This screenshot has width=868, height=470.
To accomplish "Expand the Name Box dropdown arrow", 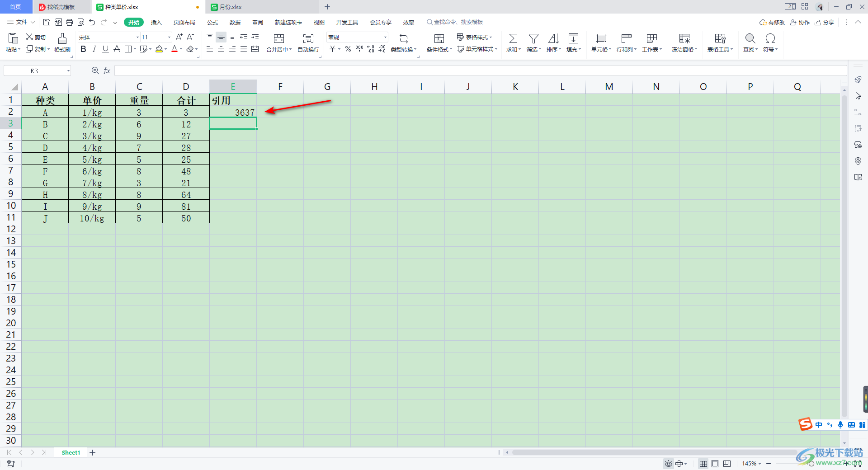I will (68, 70).
